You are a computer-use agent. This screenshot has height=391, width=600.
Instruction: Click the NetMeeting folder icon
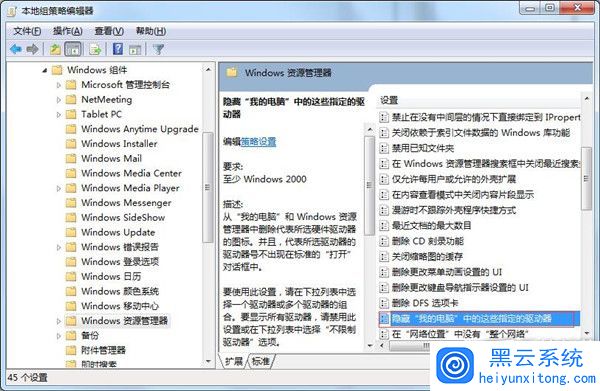(71, 100)
